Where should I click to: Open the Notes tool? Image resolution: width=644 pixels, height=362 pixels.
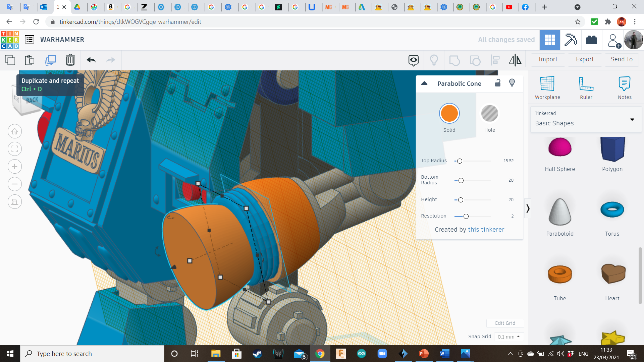coord(625,88)
